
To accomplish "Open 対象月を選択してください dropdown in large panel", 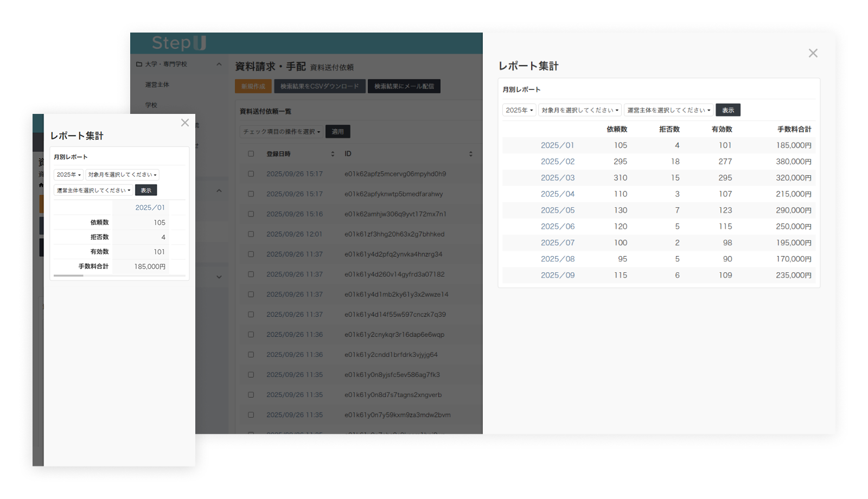I will coord(579,110).
